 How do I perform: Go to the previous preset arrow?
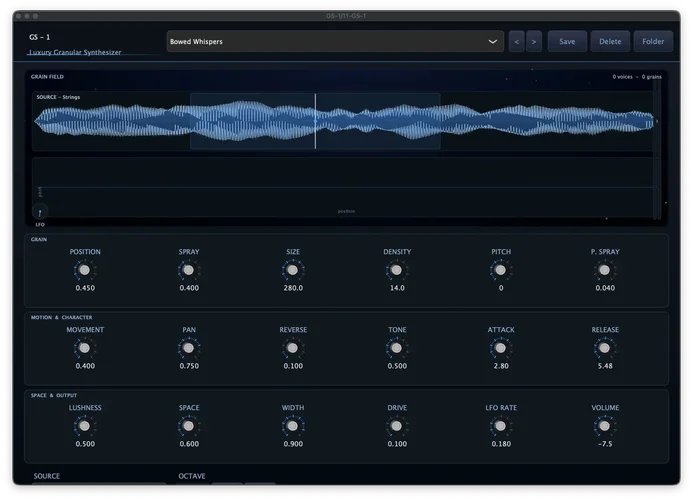[516, 42]
